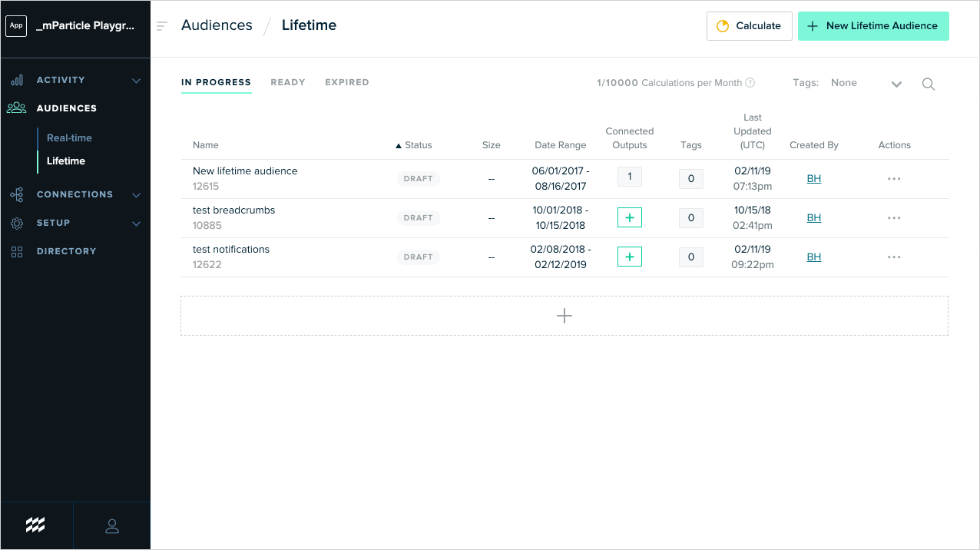Click the Date Range column header
The height and width of the screenshot is (550, 980).
tap(561, 145)
